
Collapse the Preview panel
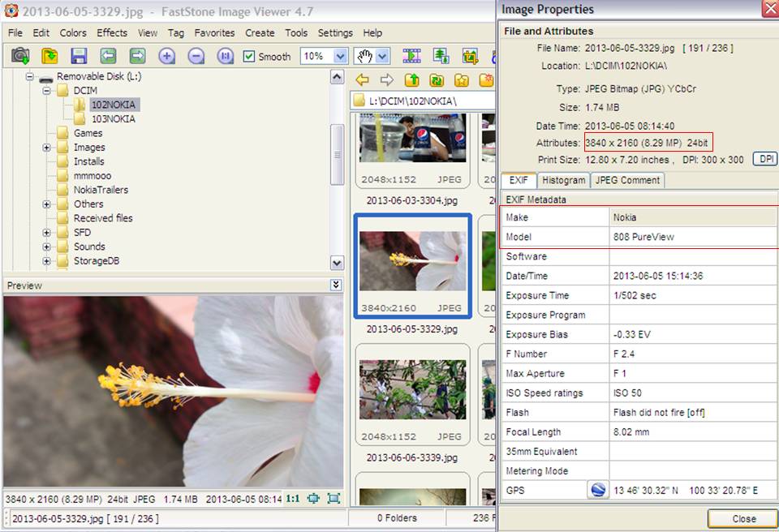click(336, 285)
